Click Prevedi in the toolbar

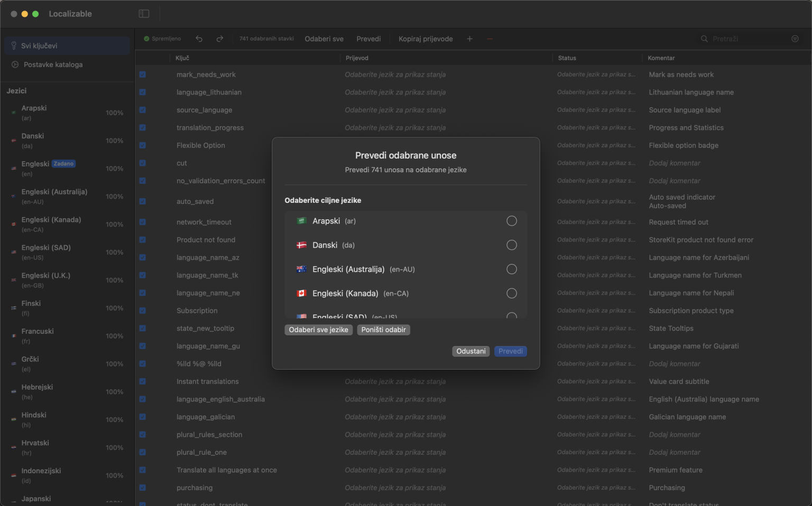pyautogui.click(x=368, y=39)
